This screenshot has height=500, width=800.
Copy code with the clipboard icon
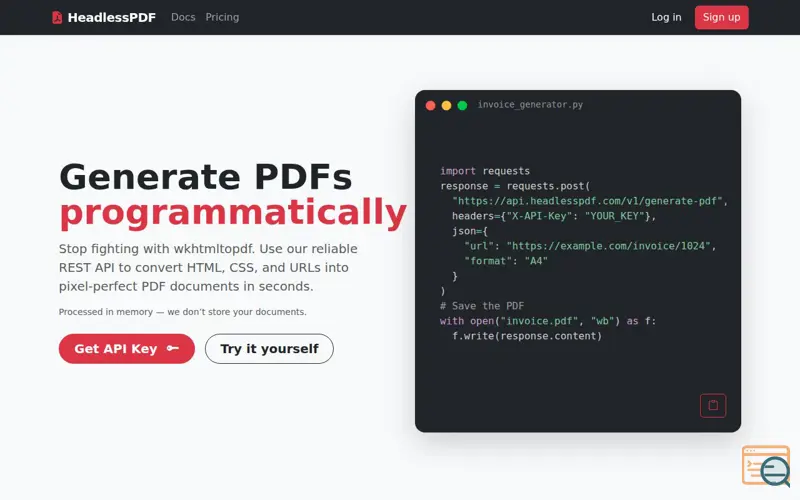[x=713, y=406]
